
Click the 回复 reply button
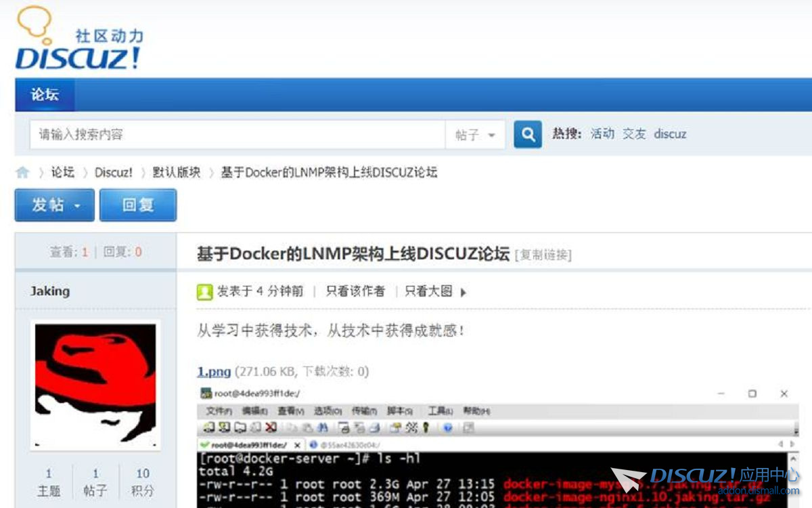pos(138,205)
